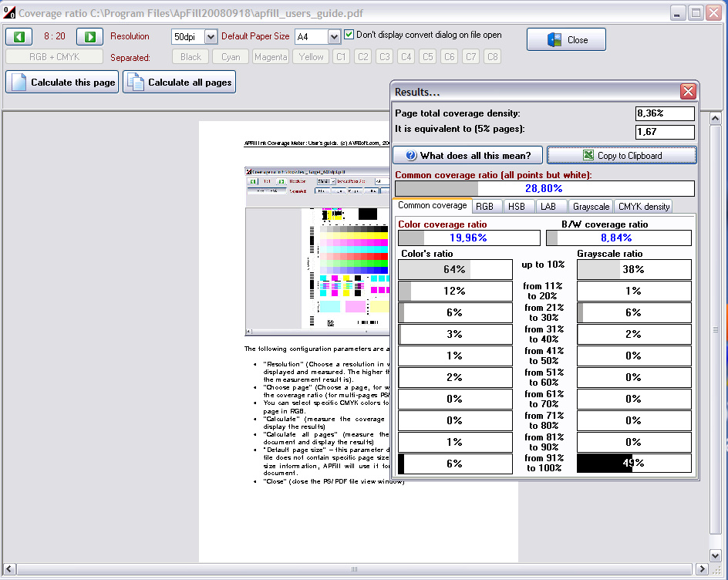Screen dimensions: 728x580
Task: Go to the next page with green right arrow
Action: [x=89, y=37]
